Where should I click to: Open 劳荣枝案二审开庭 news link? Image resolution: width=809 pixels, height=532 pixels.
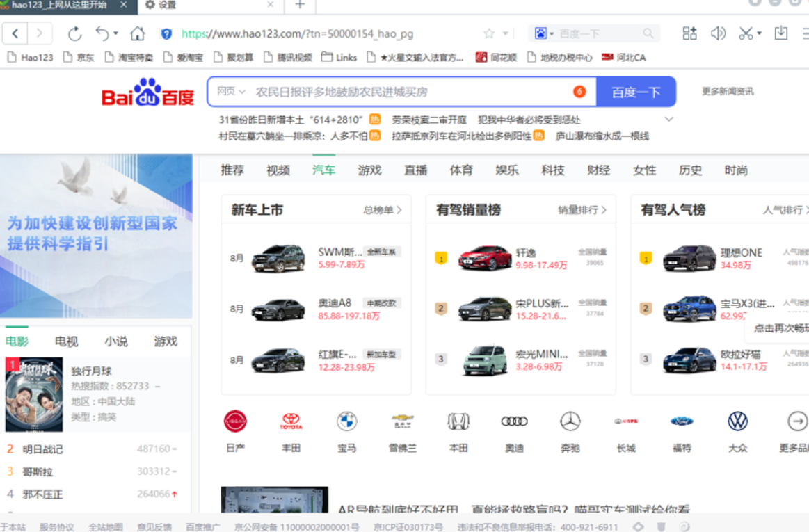tap(429, 120)
